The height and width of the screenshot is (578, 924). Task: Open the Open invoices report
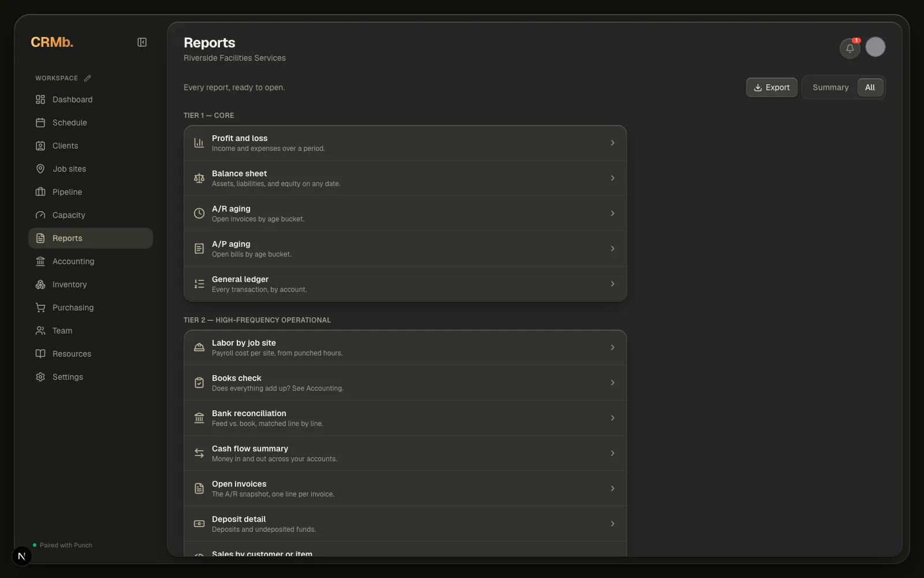[405, 488]
